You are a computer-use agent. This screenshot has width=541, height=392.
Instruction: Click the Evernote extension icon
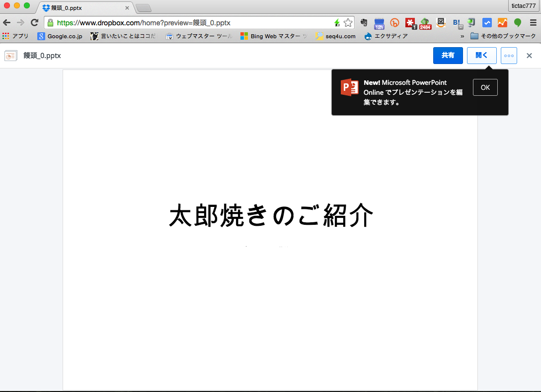click(x=364, y=23)
